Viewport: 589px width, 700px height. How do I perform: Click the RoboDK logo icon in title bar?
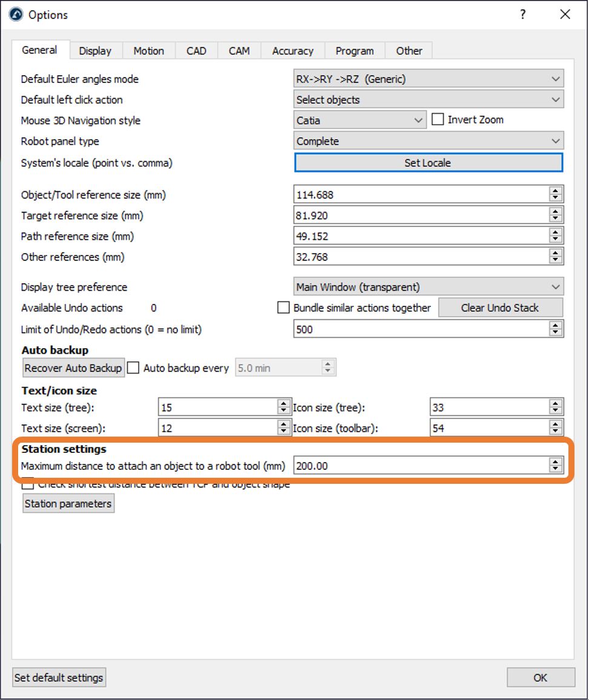(x=16, y=15)
